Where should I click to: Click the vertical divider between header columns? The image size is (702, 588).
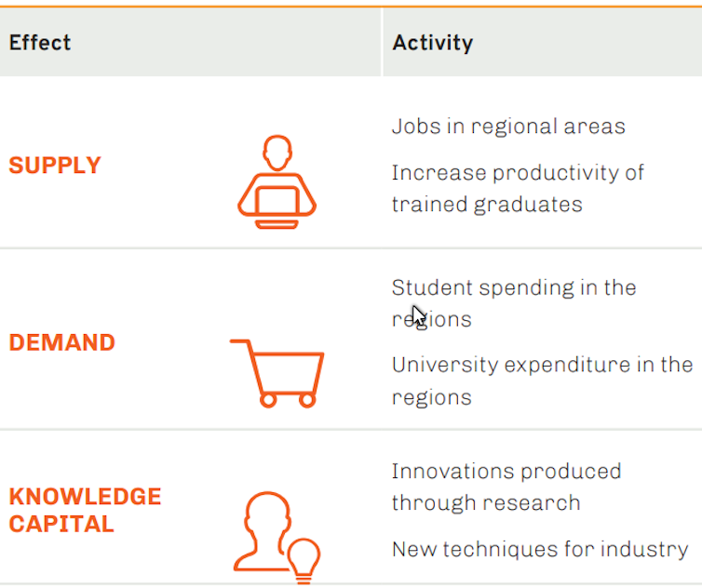(382, 43)
